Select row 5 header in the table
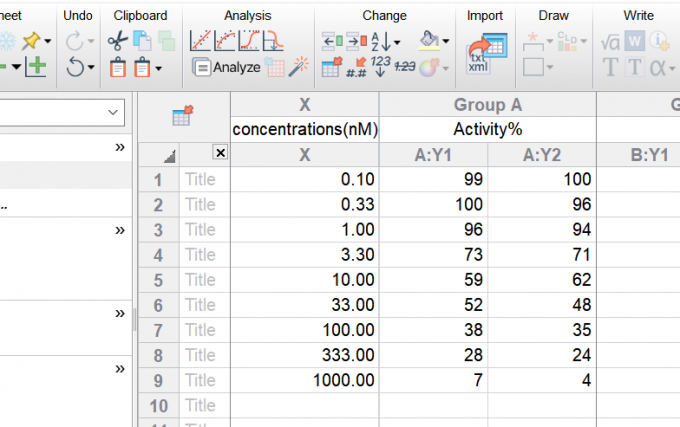Image resolution: width=680 pixels, height=427 pixels. point(156,280)
